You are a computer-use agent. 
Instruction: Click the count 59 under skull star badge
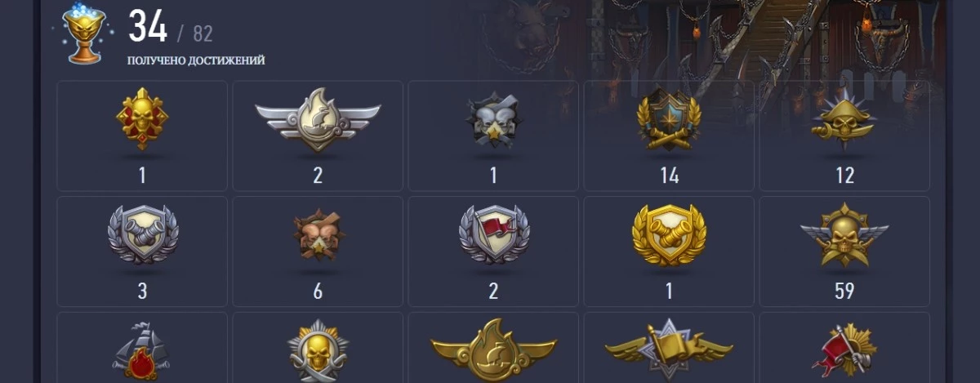click(x=844, y=291)
